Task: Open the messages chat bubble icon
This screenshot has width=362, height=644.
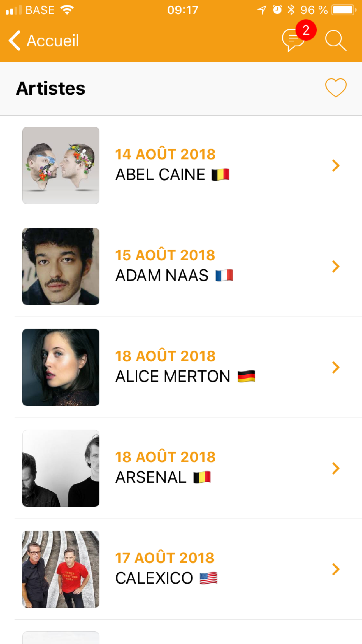Action: coord(292,41)
